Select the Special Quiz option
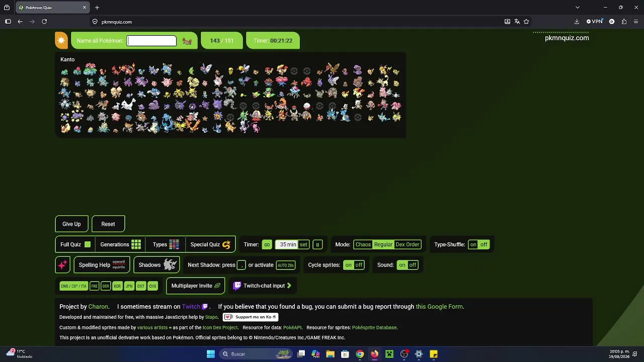This screenshot has width=644, height=362. [210, 244]
